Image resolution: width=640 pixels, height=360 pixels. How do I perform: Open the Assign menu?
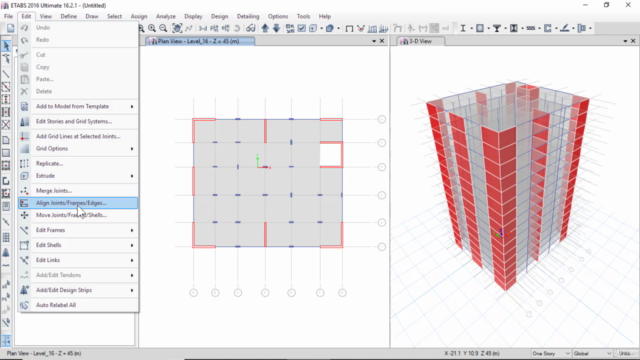click(x=138, y=16)
